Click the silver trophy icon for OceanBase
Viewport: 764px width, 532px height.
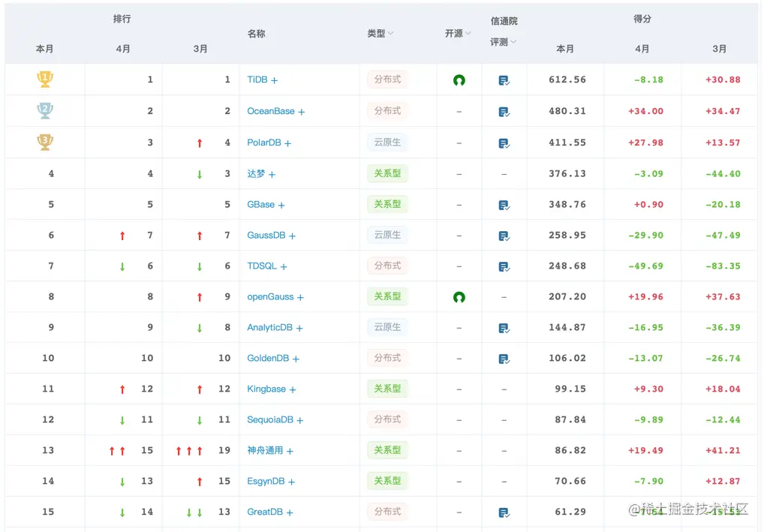45,110
